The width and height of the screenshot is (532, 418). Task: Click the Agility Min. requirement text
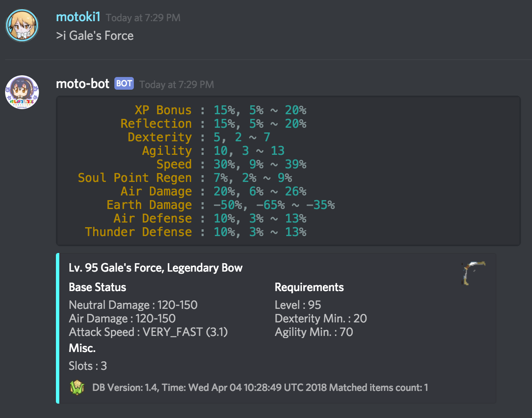click(314, 332)
